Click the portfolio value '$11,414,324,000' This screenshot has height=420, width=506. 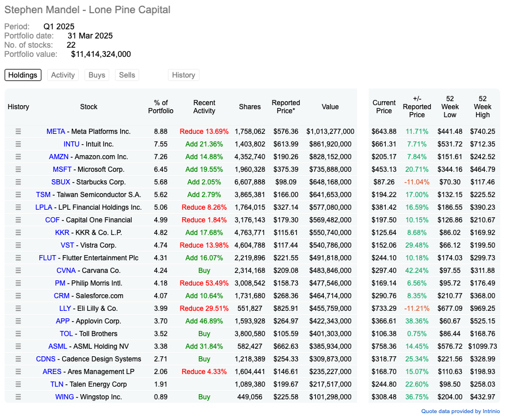coord(101,54)
